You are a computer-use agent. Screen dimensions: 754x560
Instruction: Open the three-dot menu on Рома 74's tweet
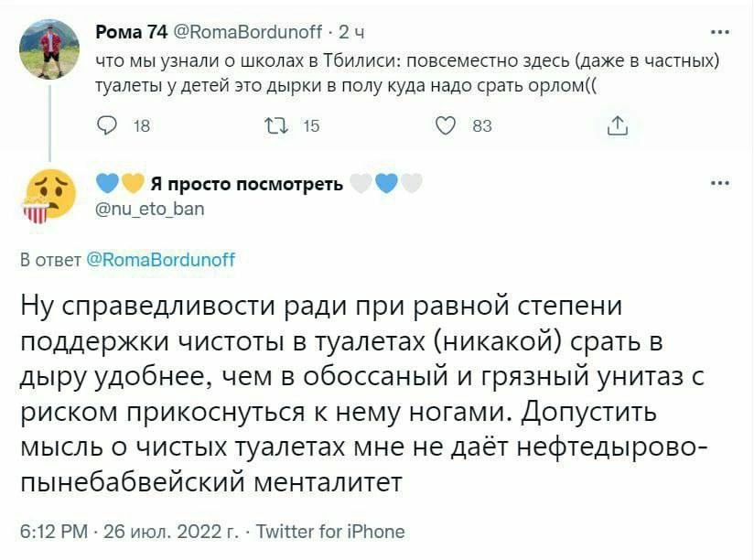pyautogui.click(x=720, y=32)
